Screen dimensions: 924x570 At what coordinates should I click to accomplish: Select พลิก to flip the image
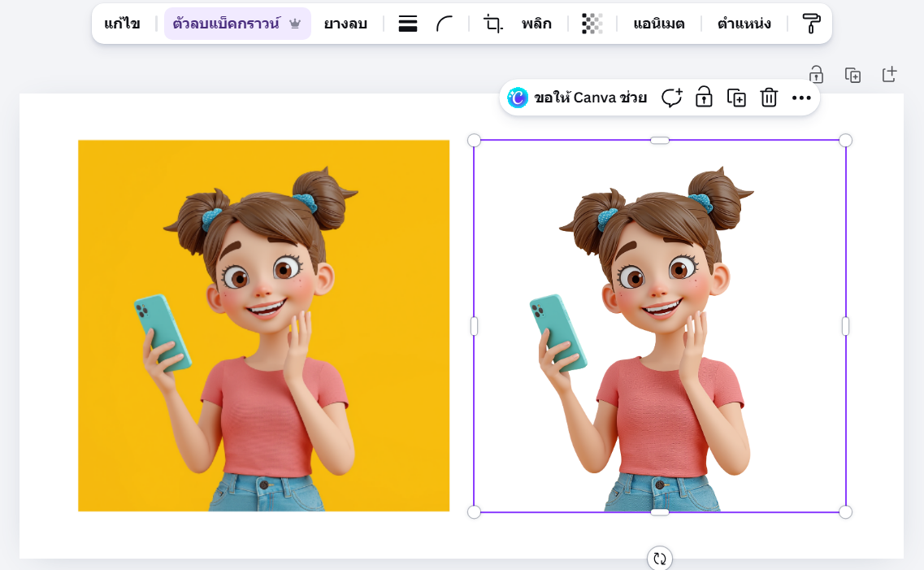point(536,23)
